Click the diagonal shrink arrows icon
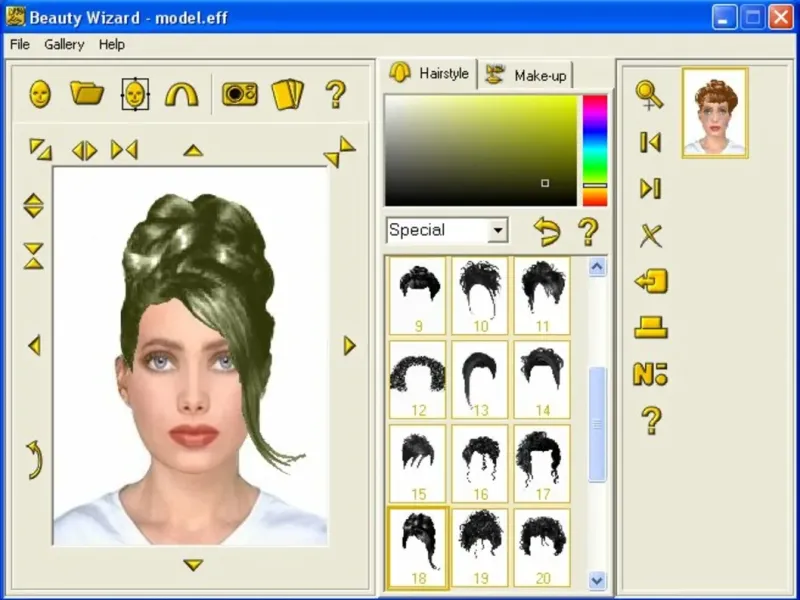The width and height of the screenshot is (800, 600). point(40,149)
